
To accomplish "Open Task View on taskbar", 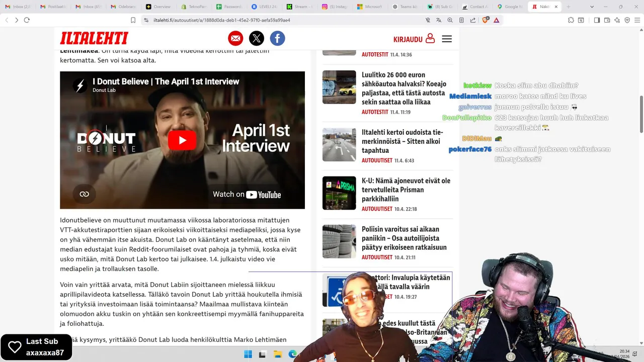I will coord(262,354).
